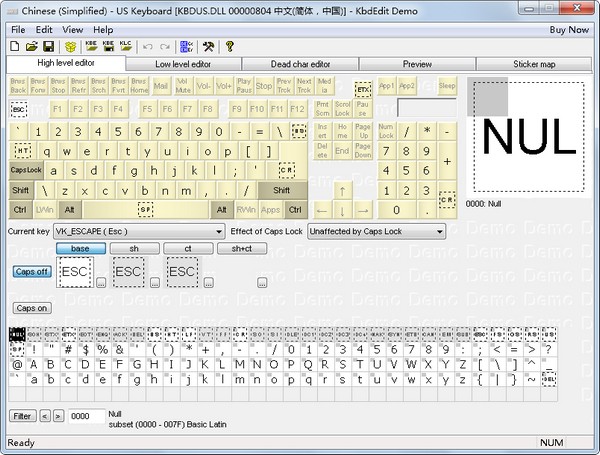The height and width of the screenshot is (455, 600).
Task: Pick the '$' character in character grid
Action: pos(86,349)
